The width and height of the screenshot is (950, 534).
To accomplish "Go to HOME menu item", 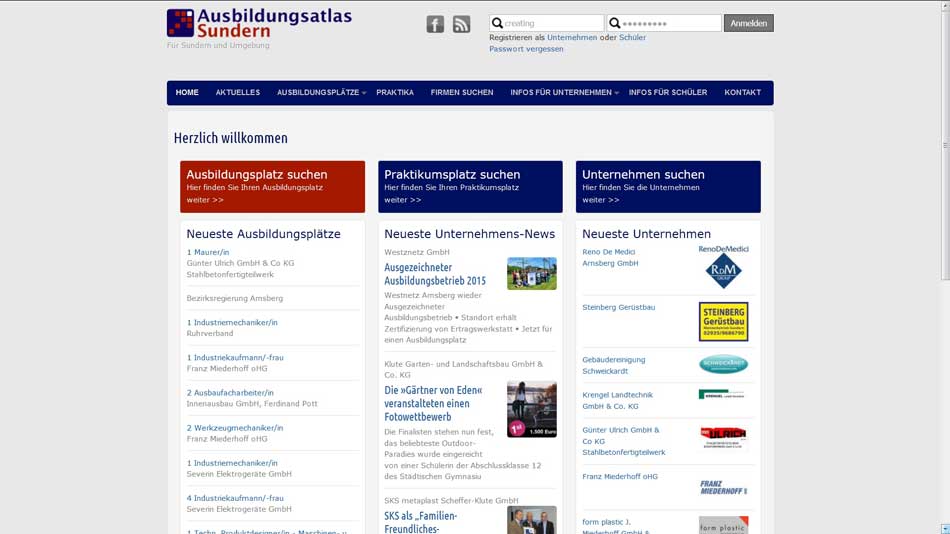I will click(187, 93).
